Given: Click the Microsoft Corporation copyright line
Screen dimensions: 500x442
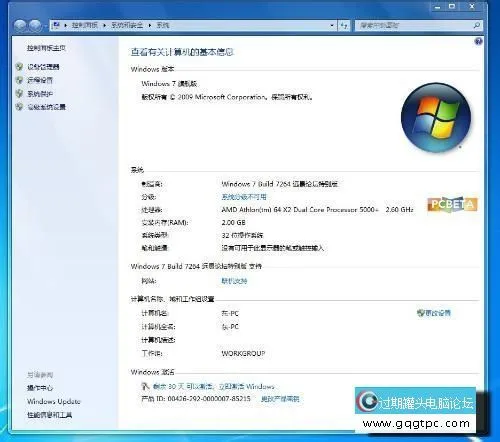Looking at the screenshot, I should (x=227, y=97).
